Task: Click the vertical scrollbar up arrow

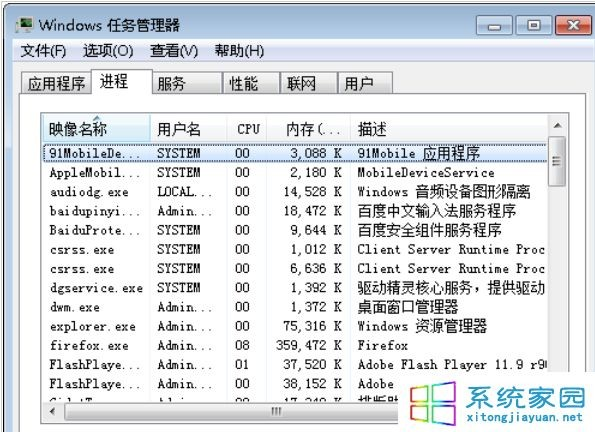Action: 557,125
